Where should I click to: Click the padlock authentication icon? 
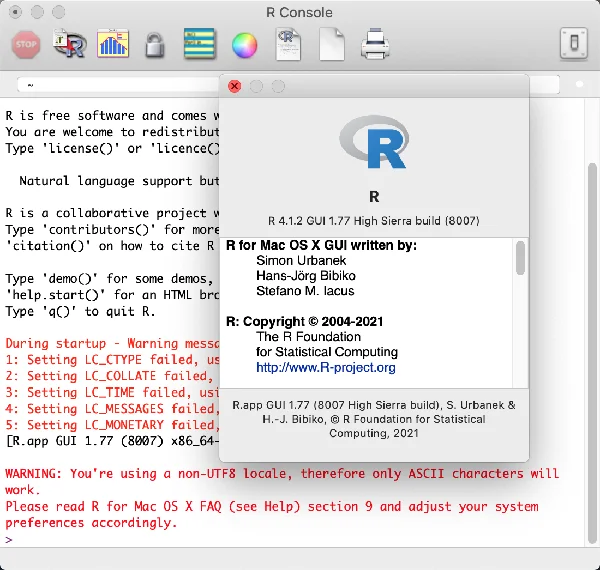155,45
